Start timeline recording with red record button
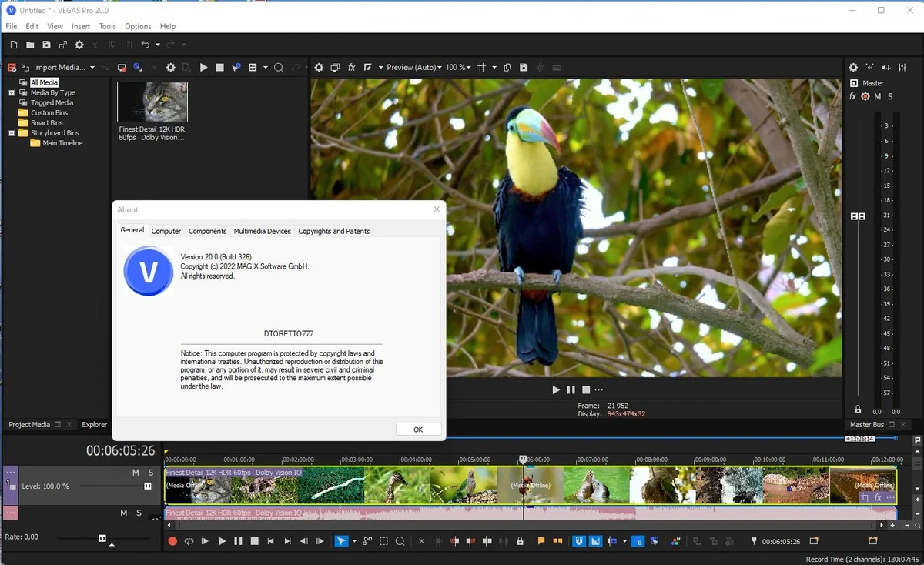 [172, 542]
